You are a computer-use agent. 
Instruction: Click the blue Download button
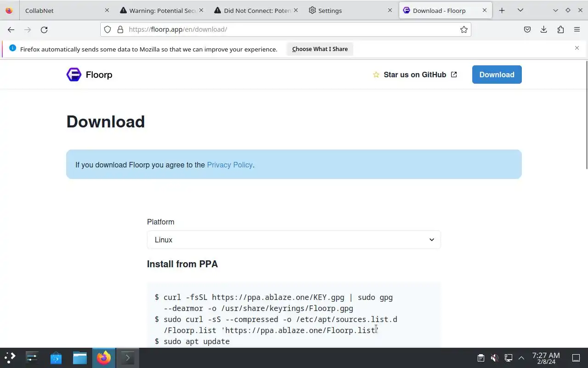pos(497,75)
